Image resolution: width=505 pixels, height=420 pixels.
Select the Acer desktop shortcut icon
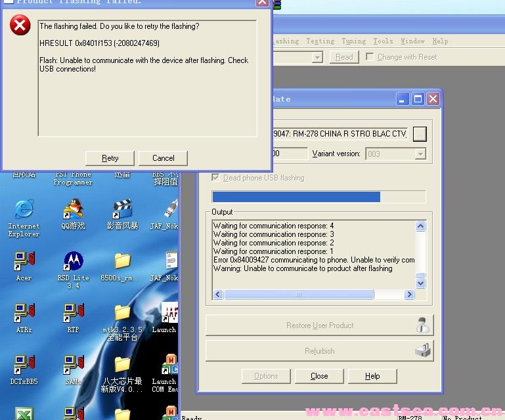tap(24, 262)
